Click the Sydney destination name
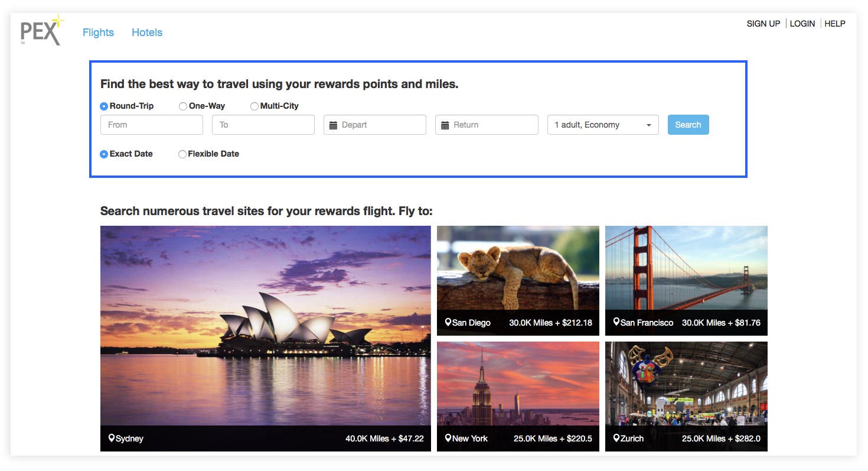Viewport: 868px width, 471px height. (x=129, y=438)
